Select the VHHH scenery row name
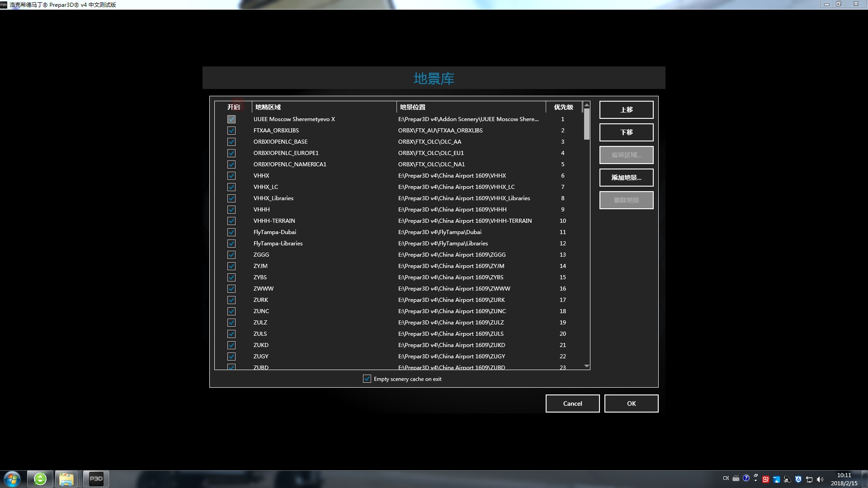Viewport: 868px width, 488px height. [262, 210]
